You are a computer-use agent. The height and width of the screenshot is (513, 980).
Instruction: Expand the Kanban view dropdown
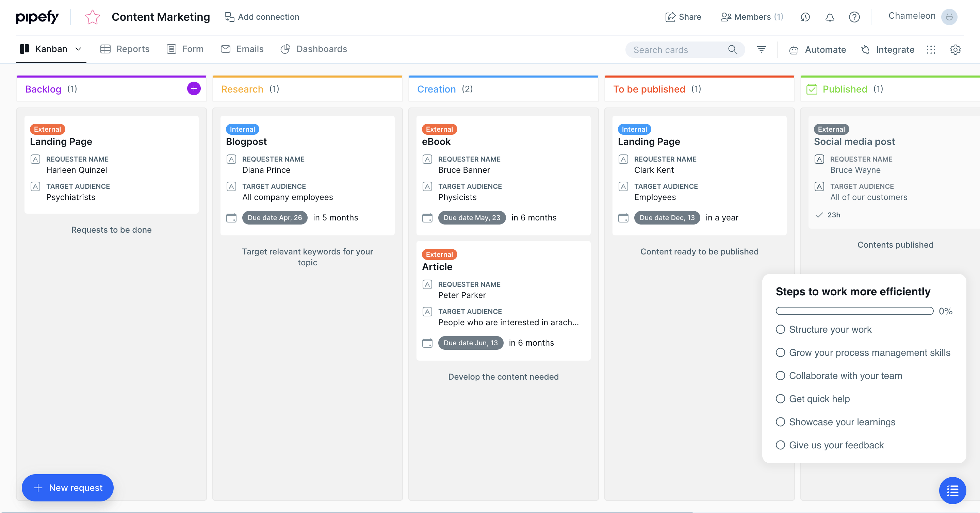(78, 49)
